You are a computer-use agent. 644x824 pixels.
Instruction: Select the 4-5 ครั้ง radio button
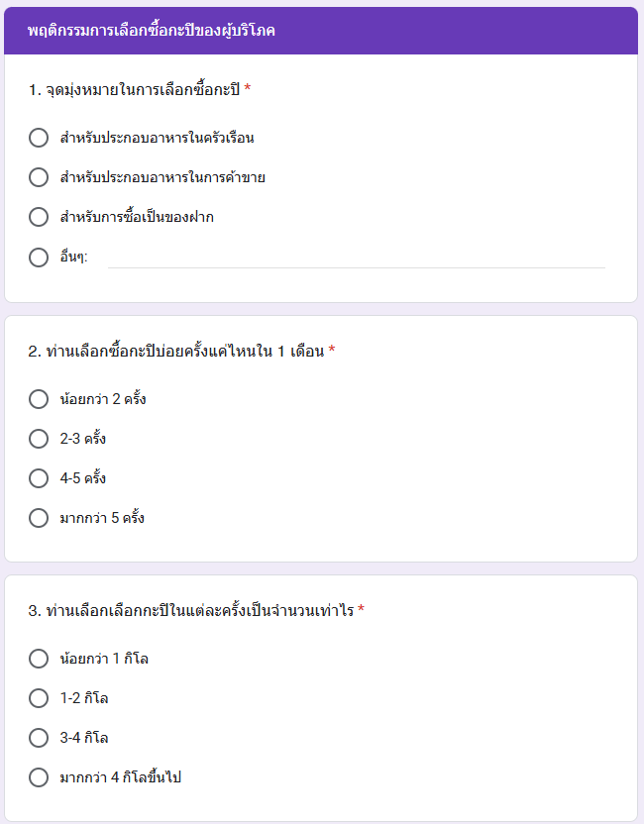coord(39,478)
